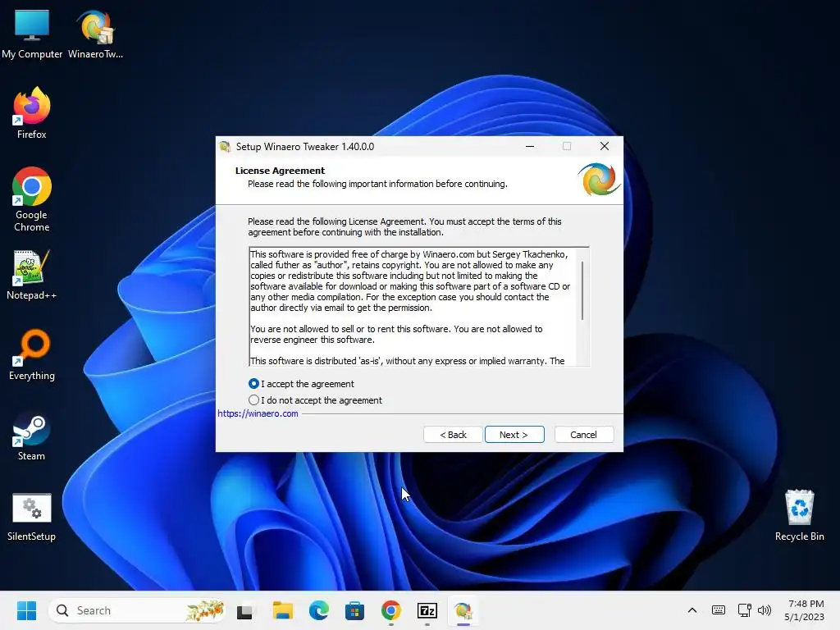
Task: Launch Microsoft Edge from the taskbar
Action: (319, 610)
